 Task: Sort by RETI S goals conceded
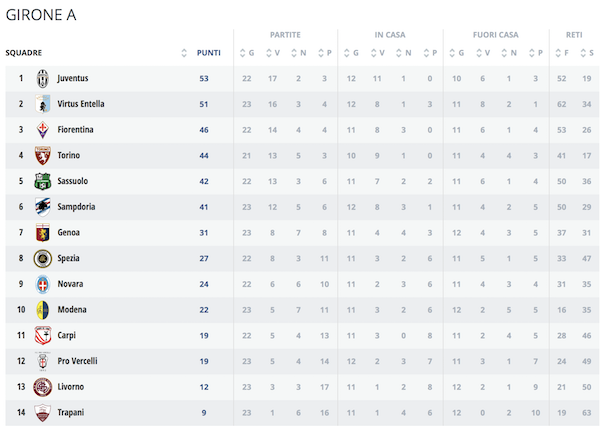pos(587,53)
